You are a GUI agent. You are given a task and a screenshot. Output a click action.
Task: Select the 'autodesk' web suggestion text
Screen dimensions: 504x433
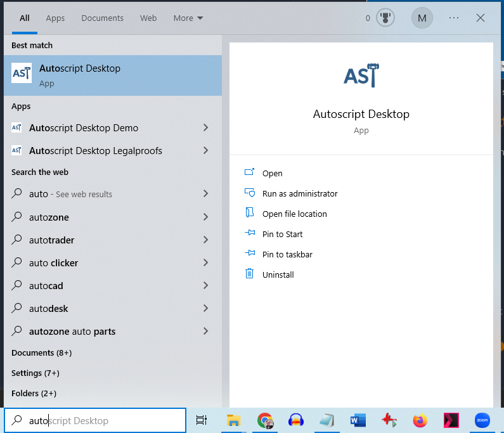(49, 309)
